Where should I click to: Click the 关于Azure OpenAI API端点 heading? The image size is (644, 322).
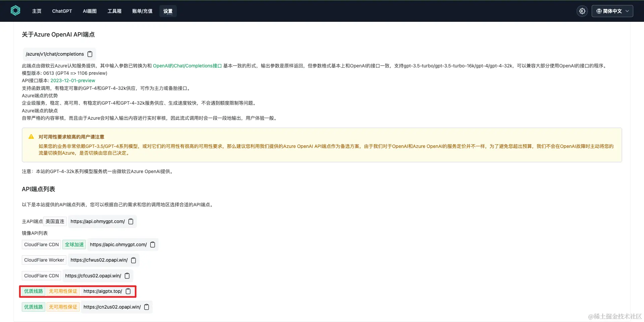[x=58, y=35]
